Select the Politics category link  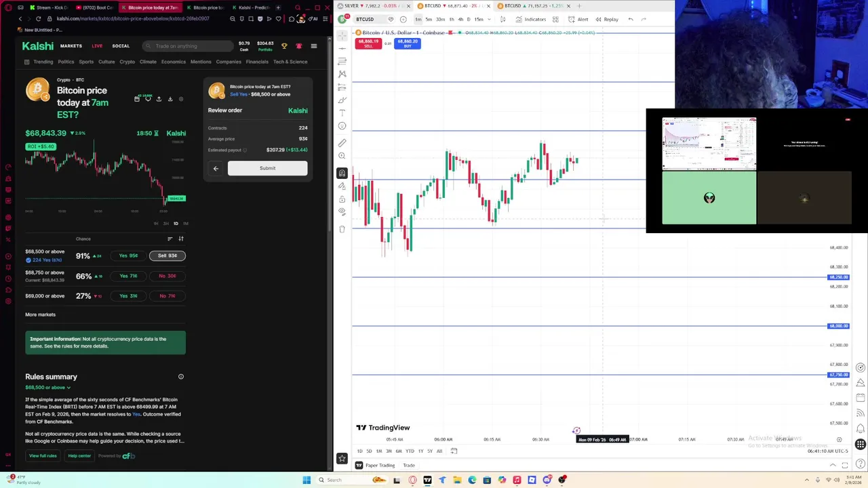point(66,62)
